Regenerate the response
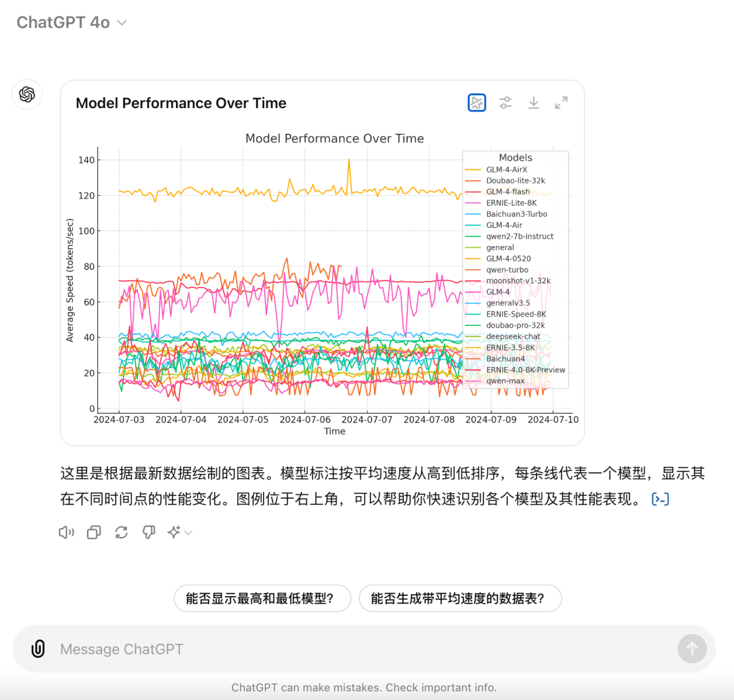Image resolution: width=734 pixels, height=700 pixels. (122, 533)
